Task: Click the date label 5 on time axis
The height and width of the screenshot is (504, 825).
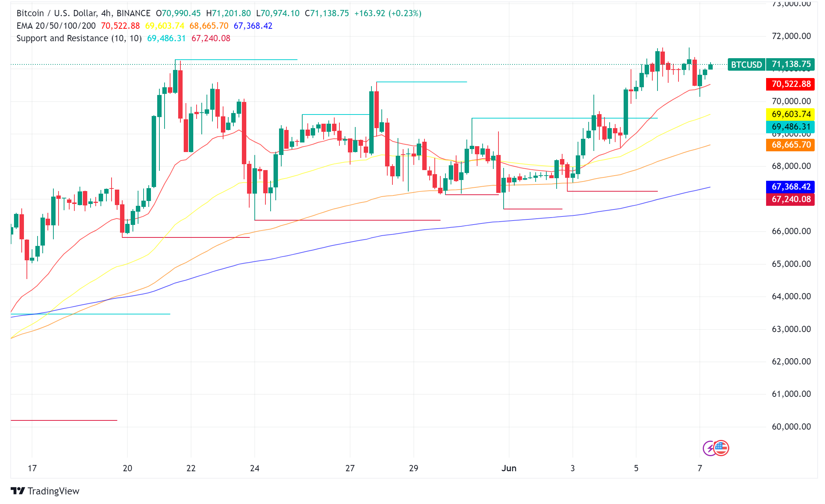Action: tap(636, 468)
